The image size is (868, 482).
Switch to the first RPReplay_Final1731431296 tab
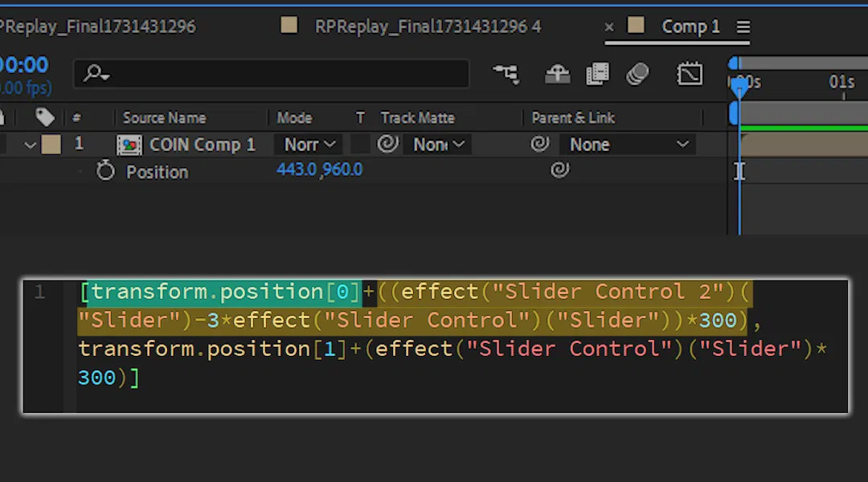(98, 26)
